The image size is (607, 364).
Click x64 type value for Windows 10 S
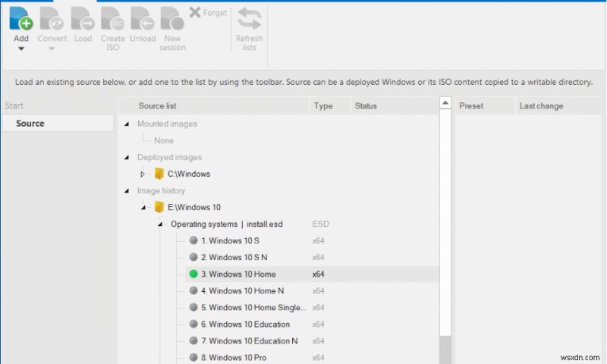pyautogui.click(x=318, y=240)
